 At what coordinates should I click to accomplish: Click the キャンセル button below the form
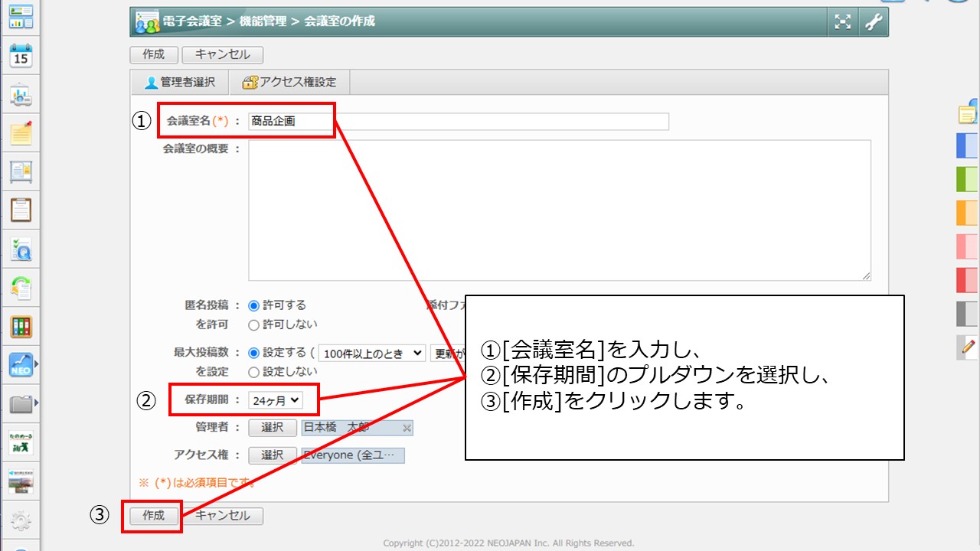[222, 516]
